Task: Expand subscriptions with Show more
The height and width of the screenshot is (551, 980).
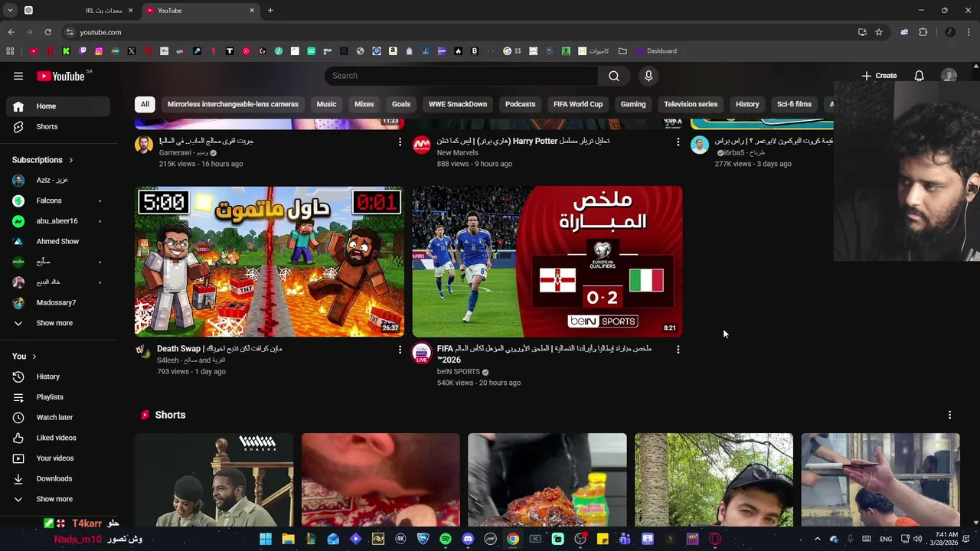Action: coord(58,323)
